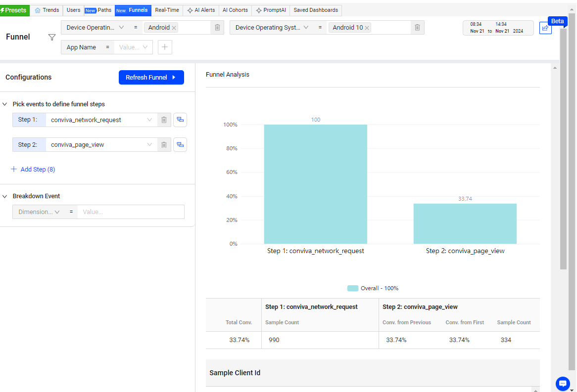This screenshot has height=392, width=577.
Task: Click the Refresh Funnel button
Action: click(x=151, y=78)
